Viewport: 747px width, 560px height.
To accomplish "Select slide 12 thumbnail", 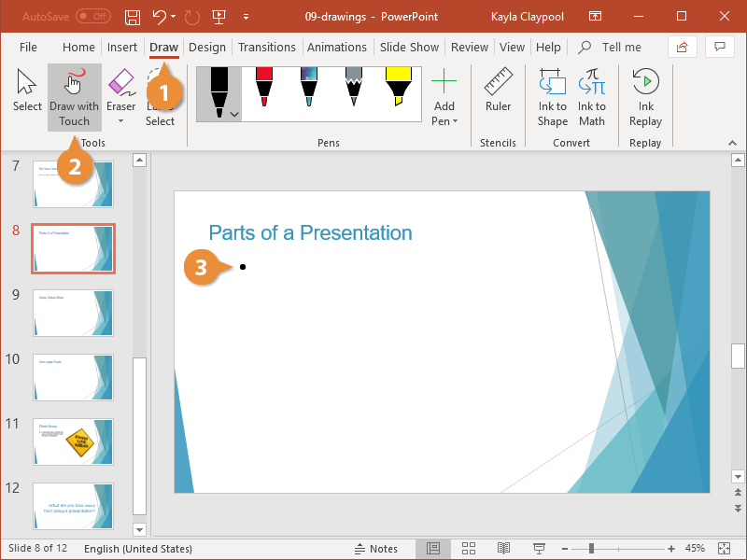I will pos(73,506).
